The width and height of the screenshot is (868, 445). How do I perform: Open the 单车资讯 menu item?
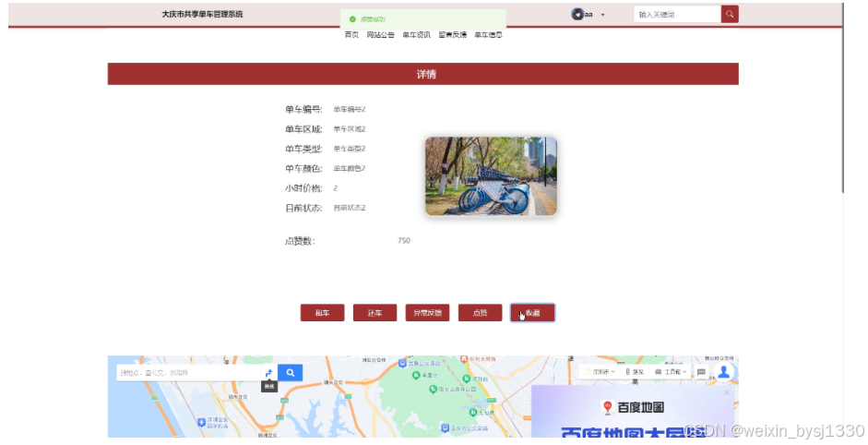(416, 35)
